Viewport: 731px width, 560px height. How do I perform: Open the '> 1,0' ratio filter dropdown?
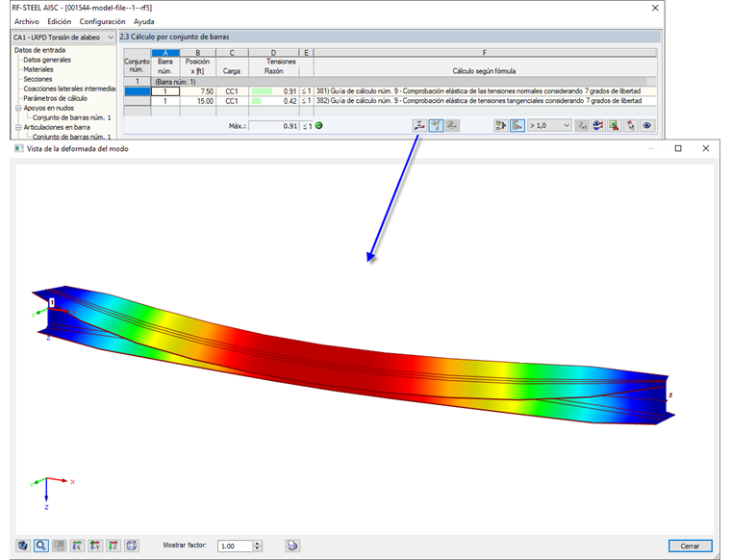click(549, 125)
